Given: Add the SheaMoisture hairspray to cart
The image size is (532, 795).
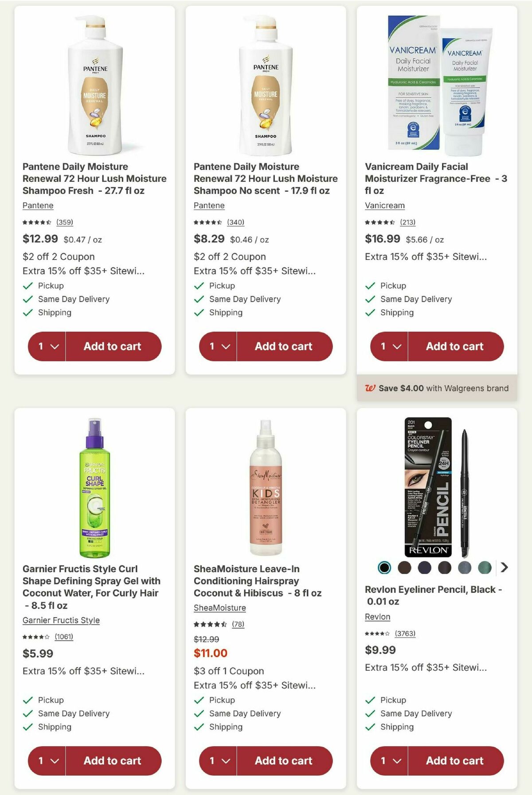Looking at the screenshot, I should coord(283,760).
